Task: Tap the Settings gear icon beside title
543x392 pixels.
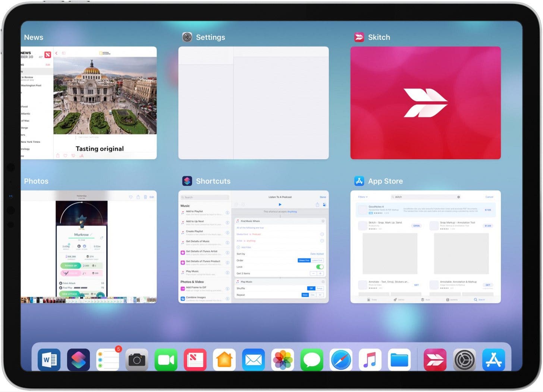Action: (187, 37)
